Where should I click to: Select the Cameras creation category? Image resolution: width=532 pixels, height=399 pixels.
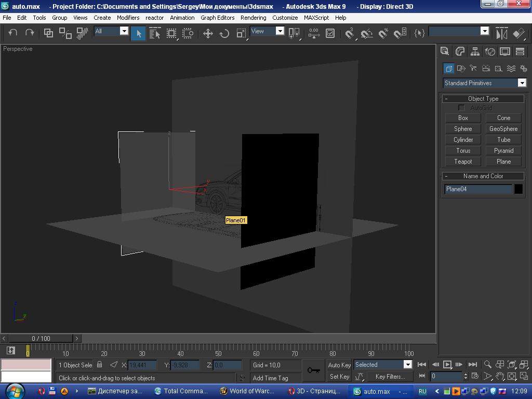coord(486,69)
